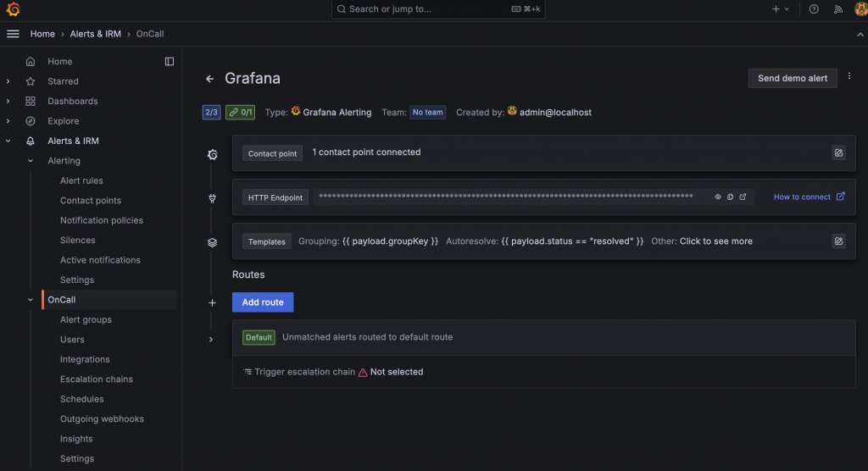Image resolution: width=868 pixels, height=471 pixels.
Task: Click Alerts & IRM breadcrumb
Action: coord(95,34)
